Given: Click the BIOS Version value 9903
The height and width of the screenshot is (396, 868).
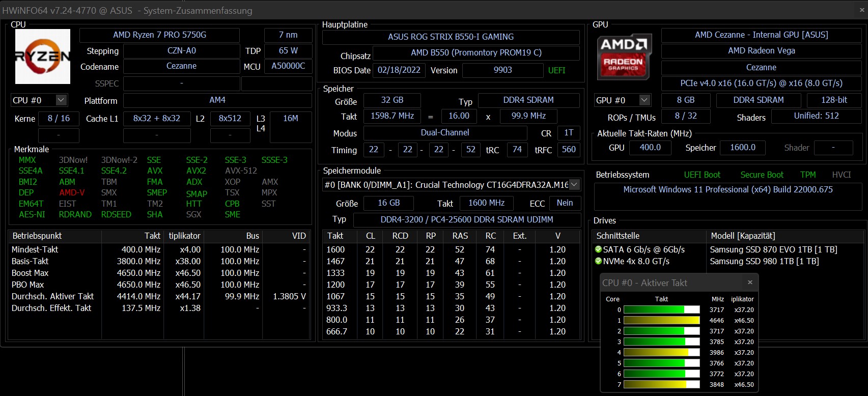Looking at the screenshot, I should click(503, 70).
